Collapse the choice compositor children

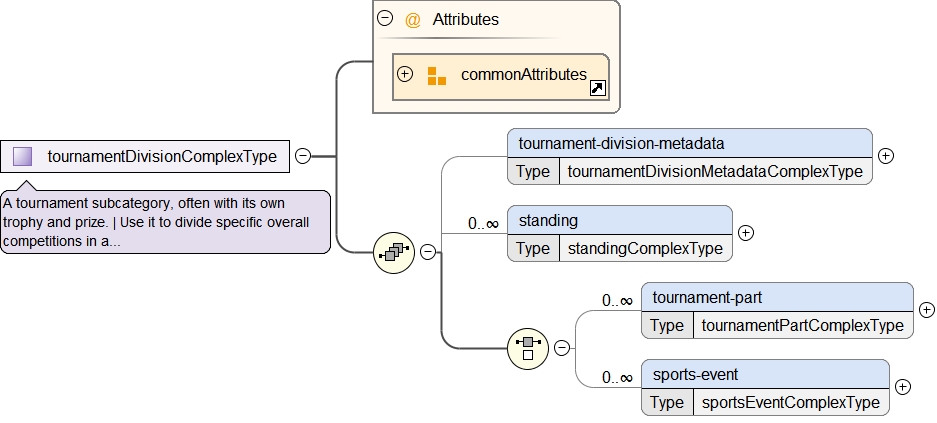pyautogui.click(x=562, y=348)
